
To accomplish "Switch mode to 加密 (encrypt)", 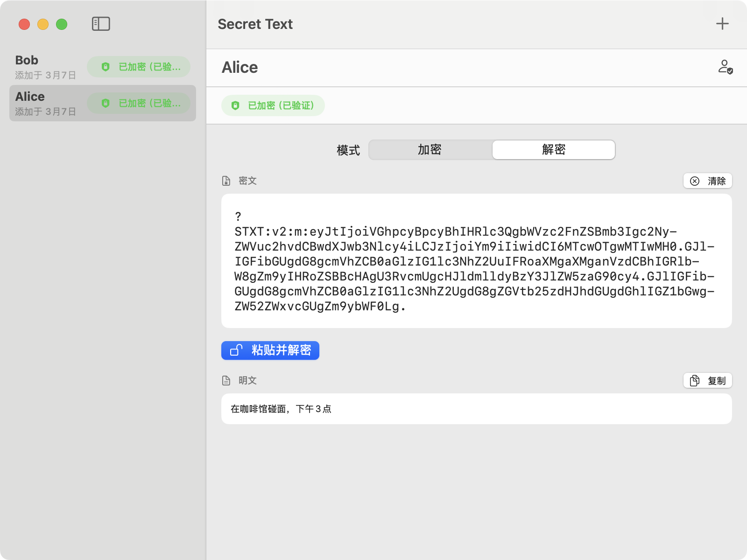I will [x=430, y=150].
